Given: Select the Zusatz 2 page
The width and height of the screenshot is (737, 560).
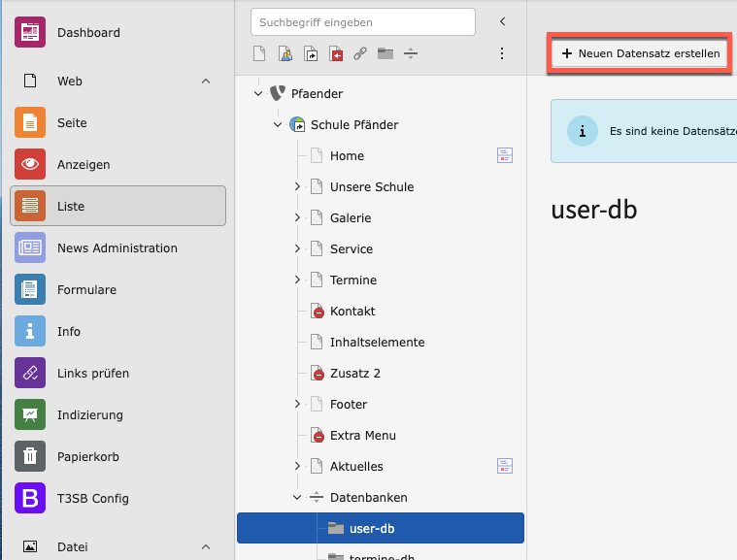Looking at the screenshot, I should (354, 373).
